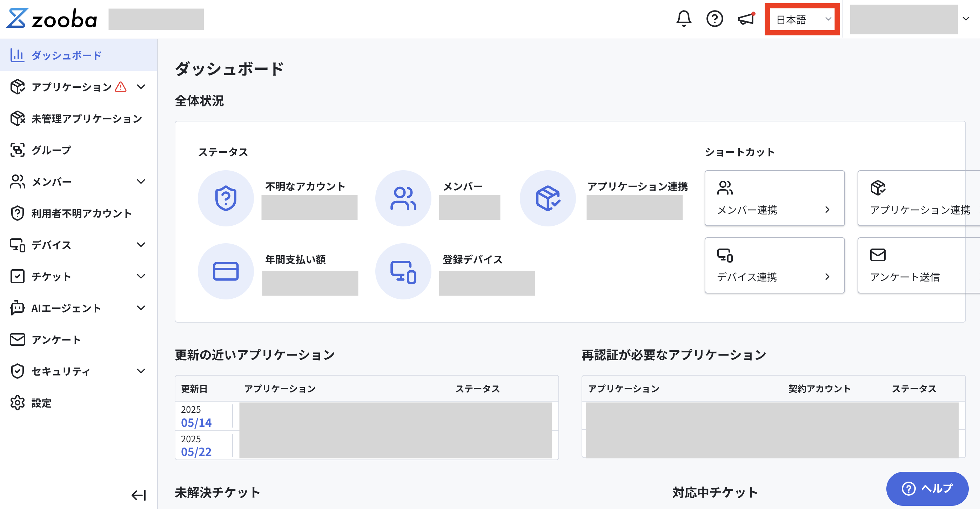Open グループ in the sidebar
The width and height of the screenshot is (980, 509).
79,150
